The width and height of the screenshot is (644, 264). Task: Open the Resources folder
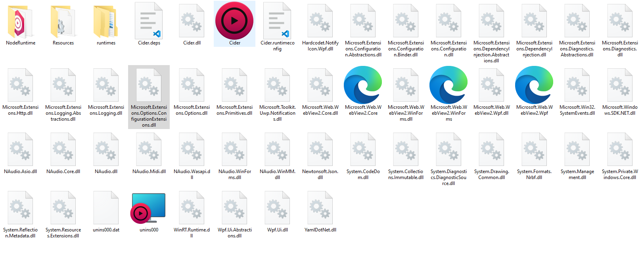tap(63, 22)
